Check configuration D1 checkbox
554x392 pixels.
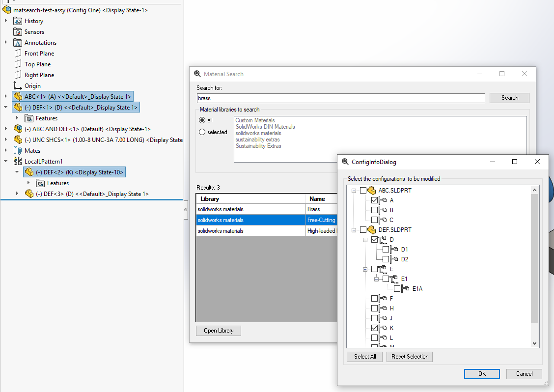(x=386, y=250)
